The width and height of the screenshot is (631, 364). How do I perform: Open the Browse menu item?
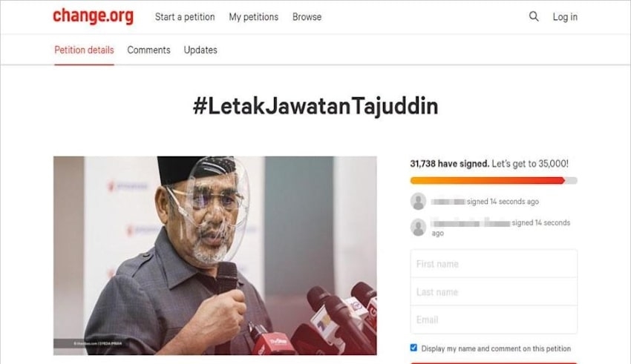[x=307, y=17]
